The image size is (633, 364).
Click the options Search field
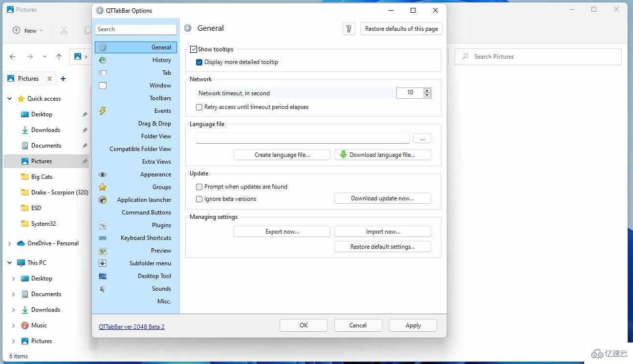pos(136,29)
